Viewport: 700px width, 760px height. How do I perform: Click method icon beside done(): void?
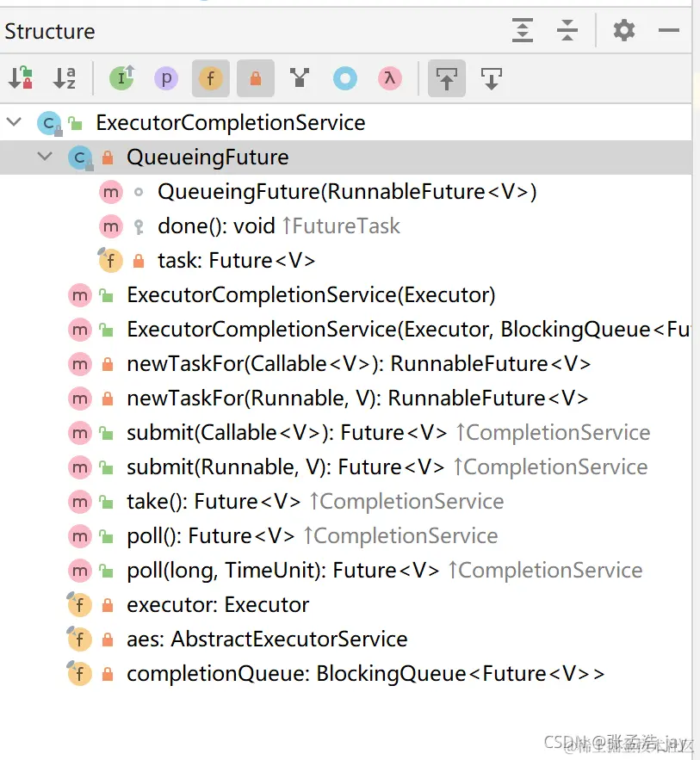click(x=111, y=226)
